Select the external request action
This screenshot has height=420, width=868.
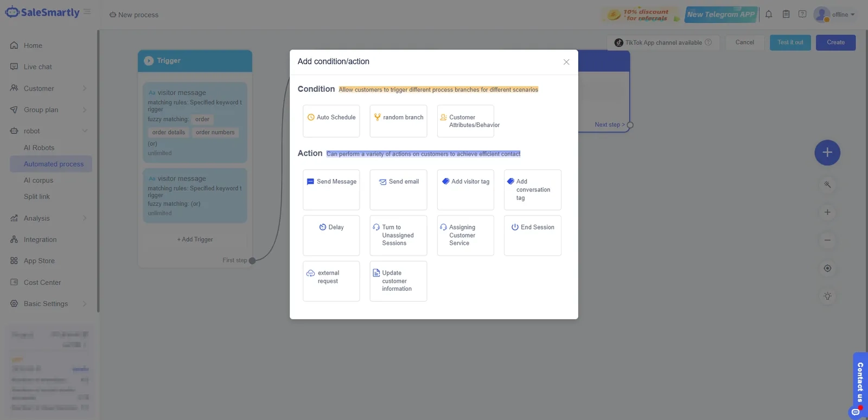pyautogui.click(x=331, y=281)
